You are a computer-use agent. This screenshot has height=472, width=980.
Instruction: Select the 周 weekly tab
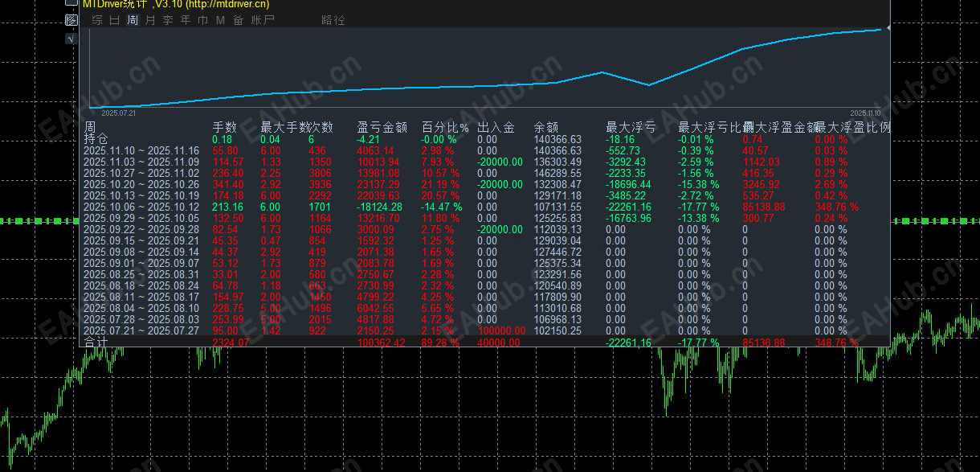[x=133, y=20]
